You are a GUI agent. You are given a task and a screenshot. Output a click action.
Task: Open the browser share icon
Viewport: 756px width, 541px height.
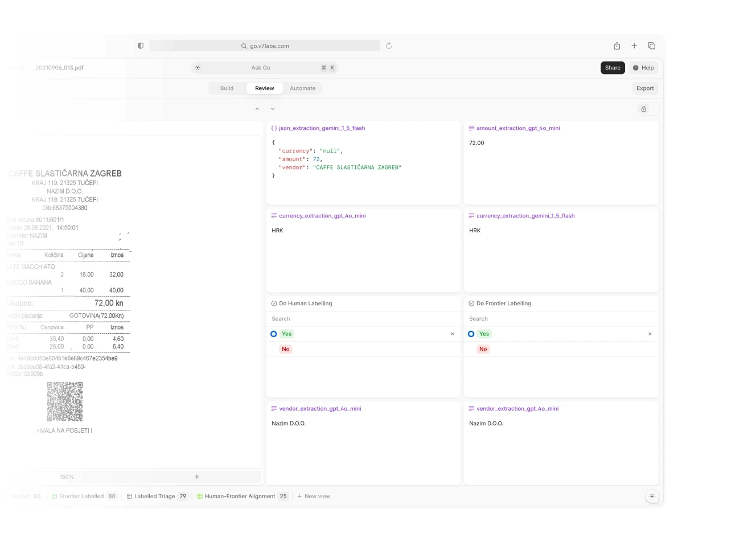coord(617,46)
